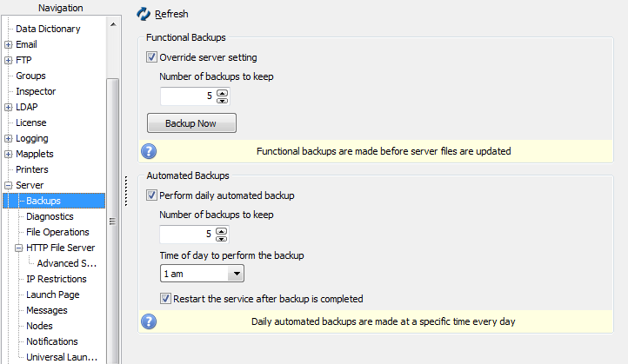Click the navigation scrollbar thumb
Screen dimensions: 628x364
[112, 222]
